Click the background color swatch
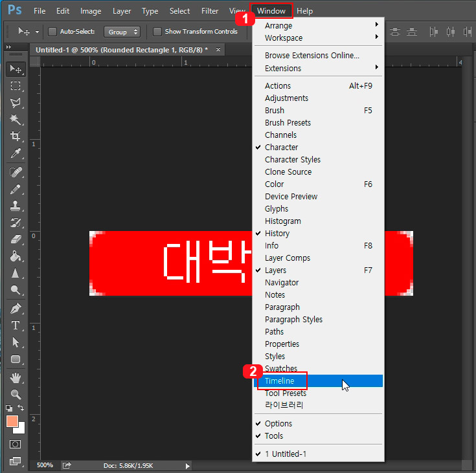This screenshot has width=476, height=473. click(21, 430)
